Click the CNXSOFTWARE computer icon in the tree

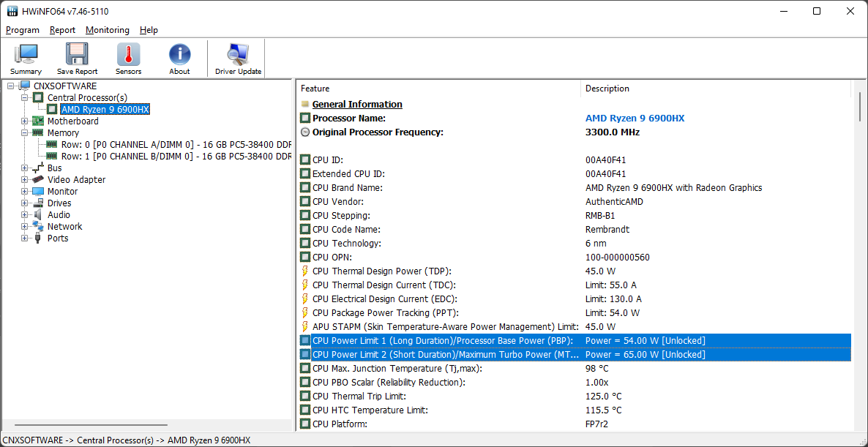tap(25, 86)
